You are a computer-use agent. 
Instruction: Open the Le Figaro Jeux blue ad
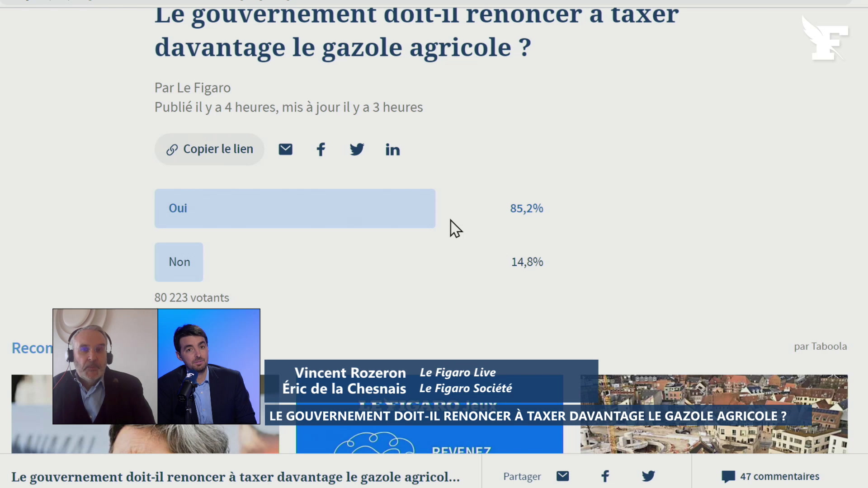429,438
